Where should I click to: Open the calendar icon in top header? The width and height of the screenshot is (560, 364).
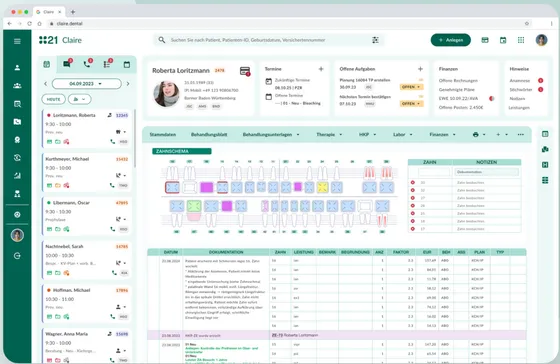click(x=503, y=40)
